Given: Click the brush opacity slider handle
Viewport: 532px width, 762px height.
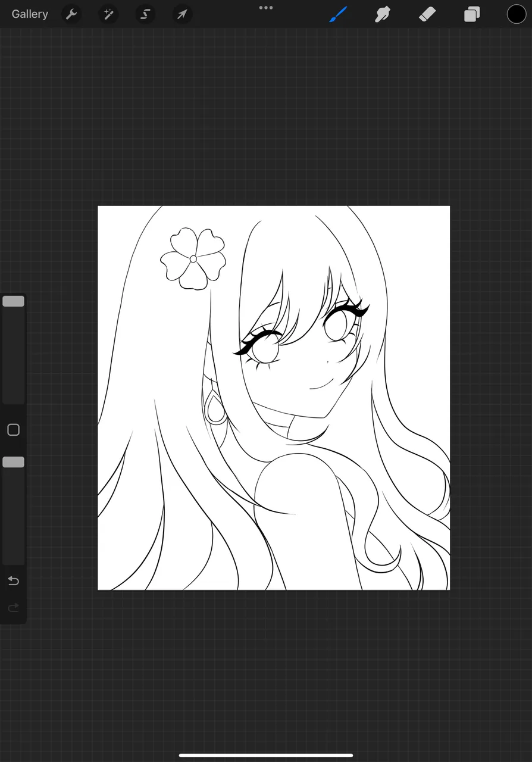Looking at the screenshot, I should [x=13, y=462].
